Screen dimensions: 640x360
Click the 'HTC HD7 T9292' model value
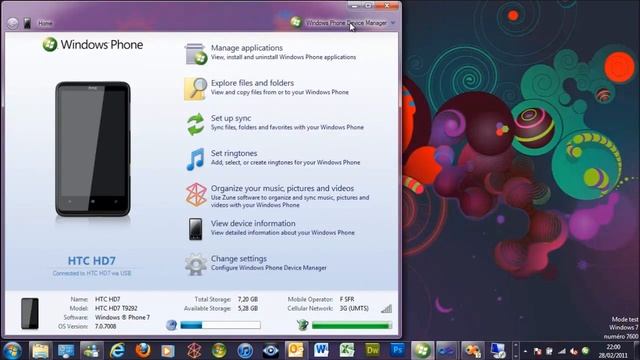(116, 308)
